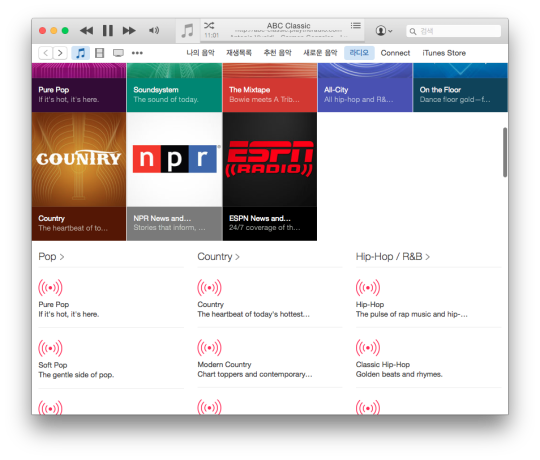Skip forward to next track
This screenshot has height=460, width=540.
point(129,31)
